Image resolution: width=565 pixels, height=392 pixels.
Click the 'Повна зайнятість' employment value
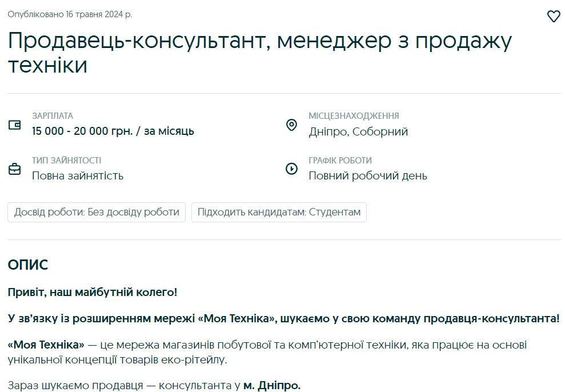(x=78, y=176)
